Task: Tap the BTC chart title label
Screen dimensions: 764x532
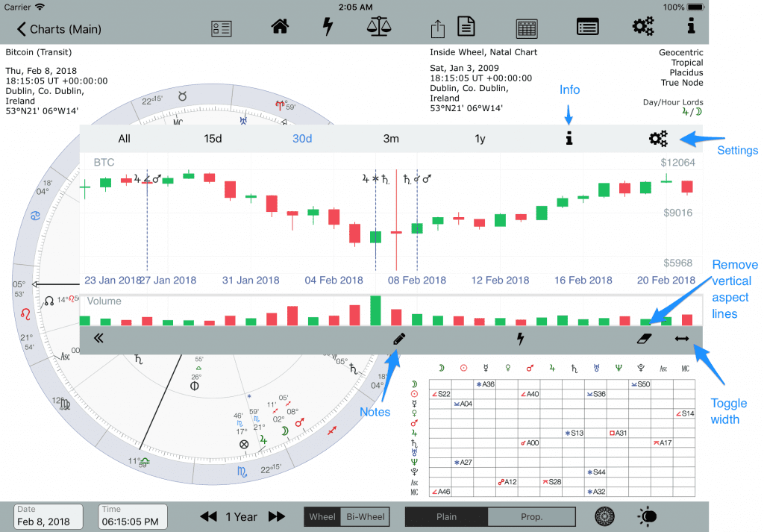Action: click(104, 162)
